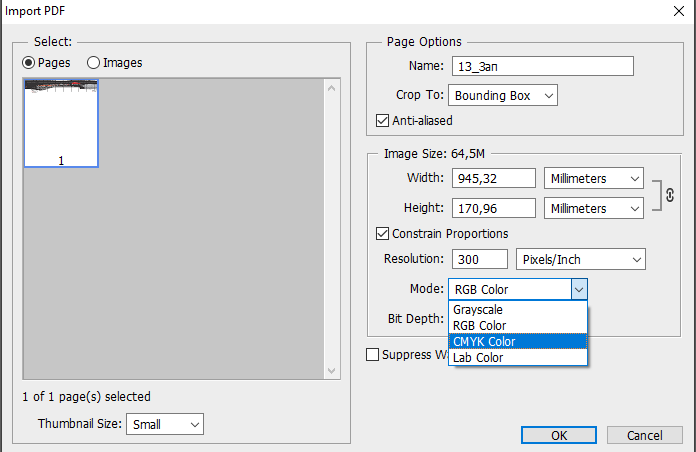This screenshot has width=696, height=452.
Task: Select the Pages radio button
Action: coord(29,62)
